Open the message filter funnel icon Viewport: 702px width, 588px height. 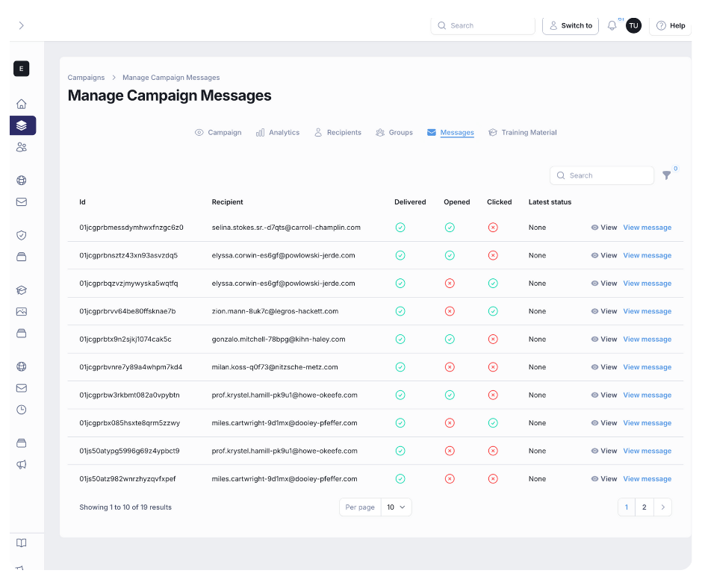(x=667, y=175)
